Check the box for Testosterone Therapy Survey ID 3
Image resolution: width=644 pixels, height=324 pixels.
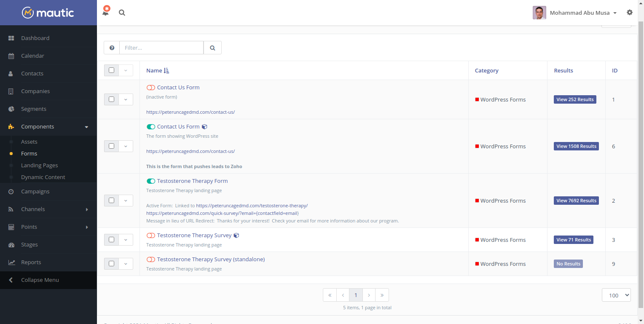[111, 240]
